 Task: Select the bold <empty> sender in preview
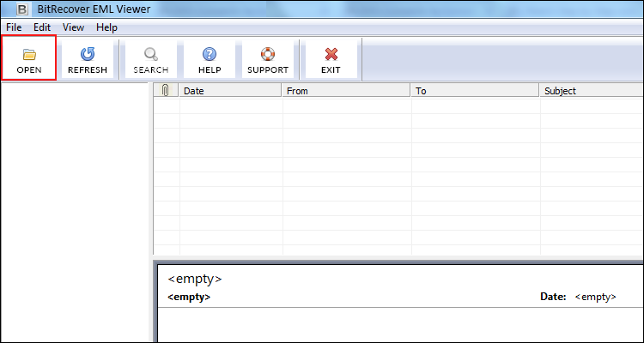pyautogui.click(x=189, y=297)
